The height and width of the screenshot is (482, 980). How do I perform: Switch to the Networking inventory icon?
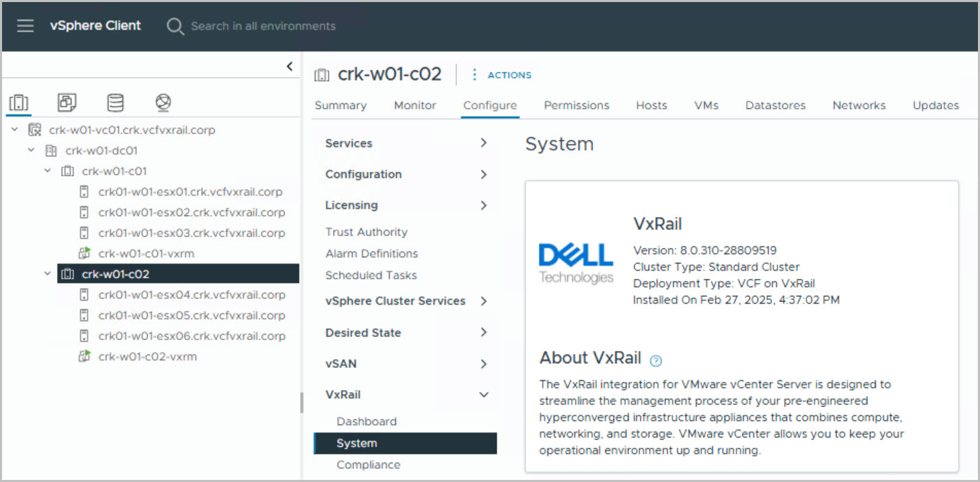pos(163,103)
